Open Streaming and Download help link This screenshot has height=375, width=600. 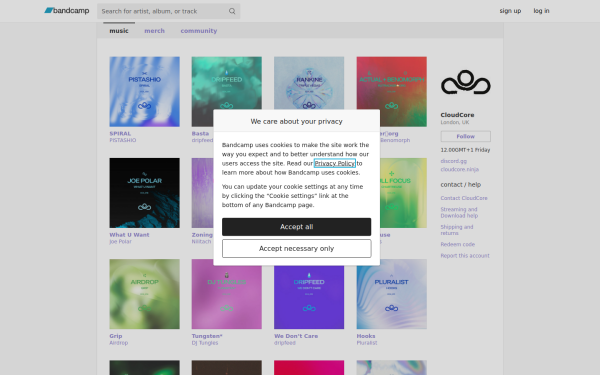(459, 212)
